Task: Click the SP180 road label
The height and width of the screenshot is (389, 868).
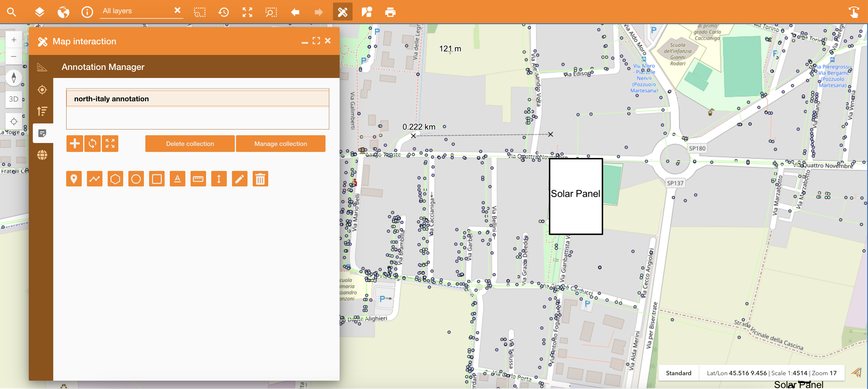Action: [697, 148]
